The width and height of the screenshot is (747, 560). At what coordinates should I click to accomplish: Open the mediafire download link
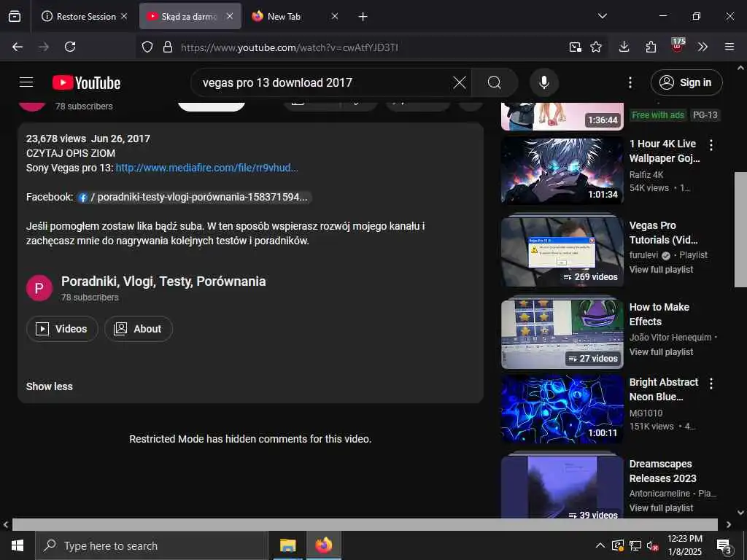click(206, 168)
